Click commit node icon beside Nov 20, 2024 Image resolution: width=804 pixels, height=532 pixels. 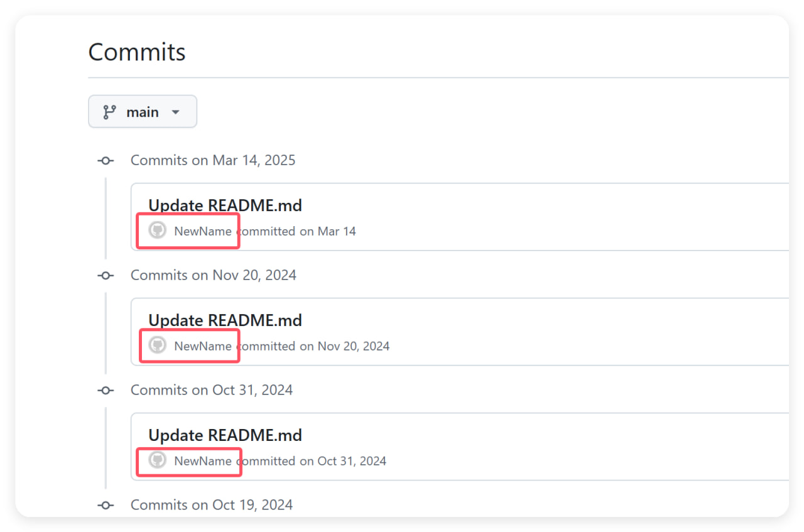coord(106,276)
